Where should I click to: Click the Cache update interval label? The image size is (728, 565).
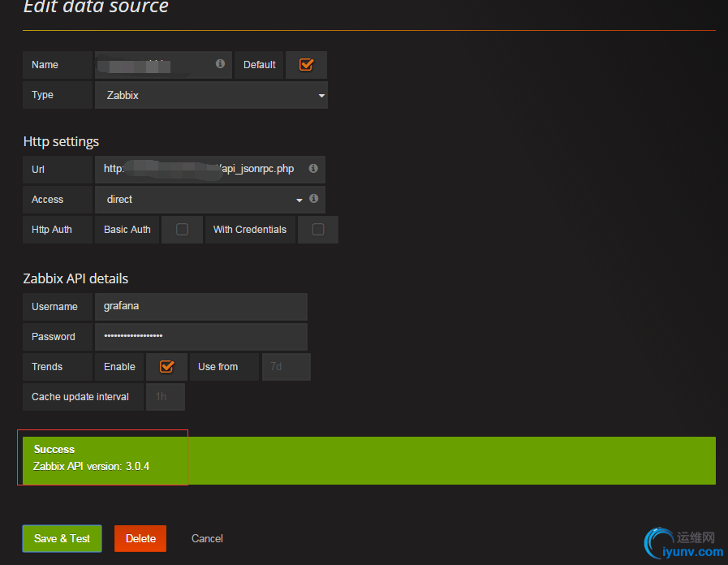(x=80, y=397)
